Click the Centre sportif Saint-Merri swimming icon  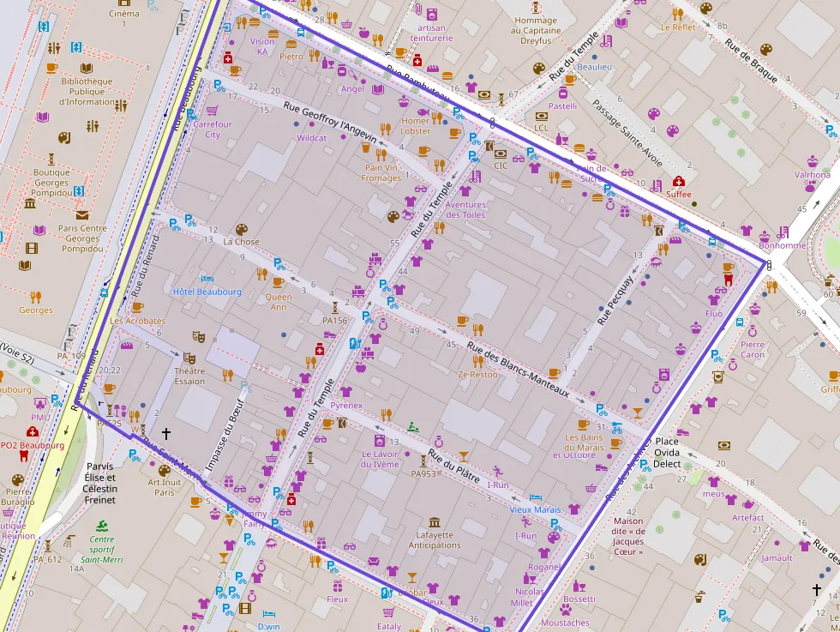[x=103, y=526]
